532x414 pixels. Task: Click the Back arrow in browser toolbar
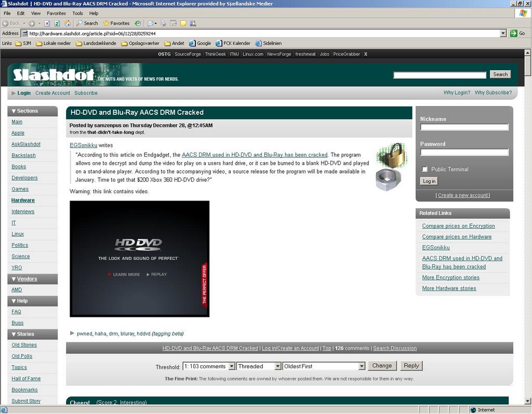coord(11,23)
